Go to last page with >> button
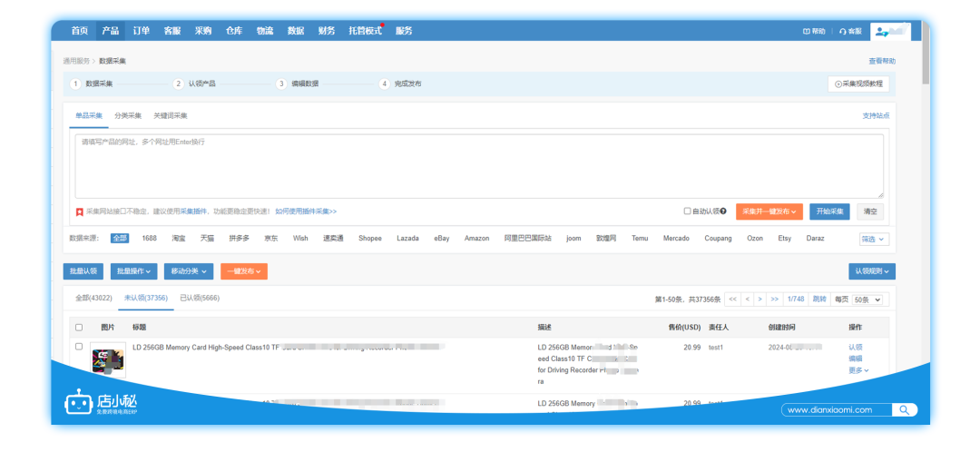The height and width of the screenshot is (452, 980). [x=774, y=300]
